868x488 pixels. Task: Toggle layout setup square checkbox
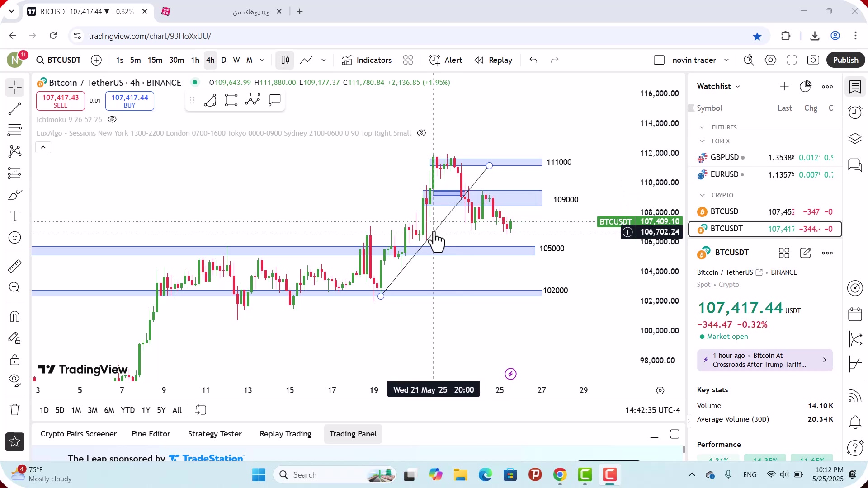coord(659,60)
